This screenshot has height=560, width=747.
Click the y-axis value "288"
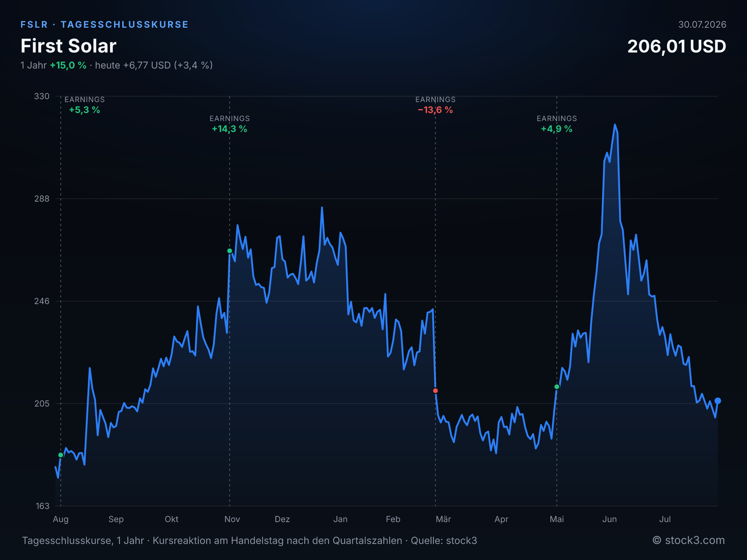(x=42, y=199)
